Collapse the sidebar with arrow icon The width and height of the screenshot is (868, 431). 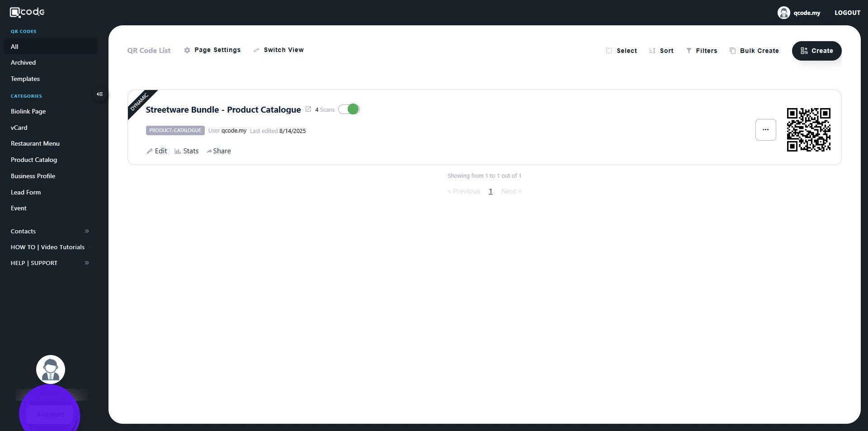tap(100, 95)
